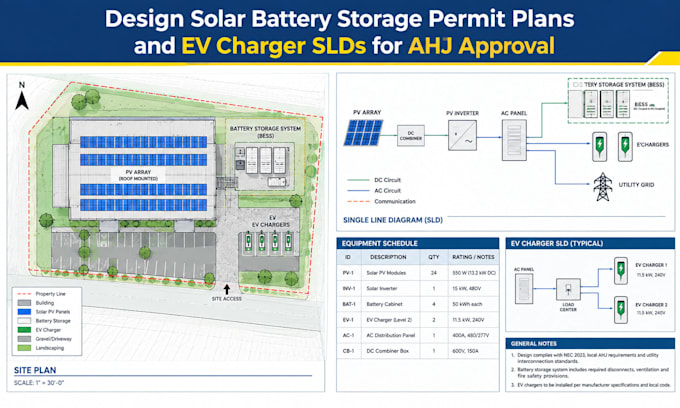680x408 pixels.
Task: Click the 'ID' column header
Action: click(x=348, y=257)
